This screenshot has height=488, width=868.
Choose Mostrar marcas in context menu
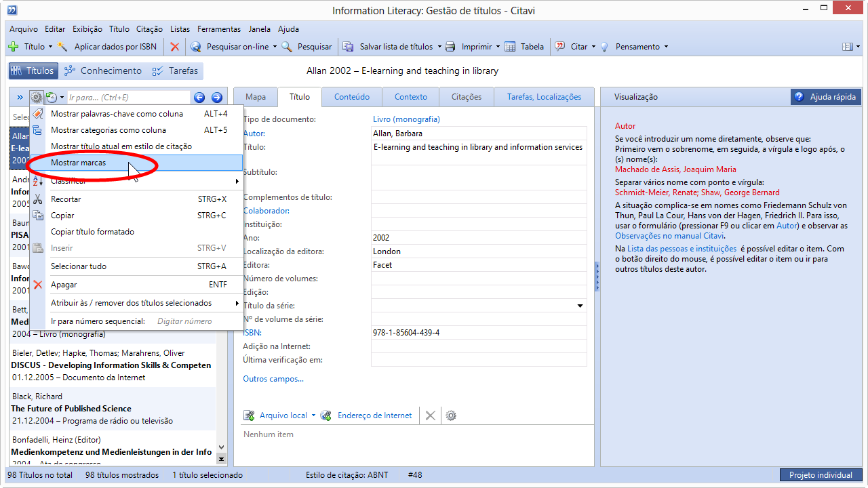(x=136, y=163)
